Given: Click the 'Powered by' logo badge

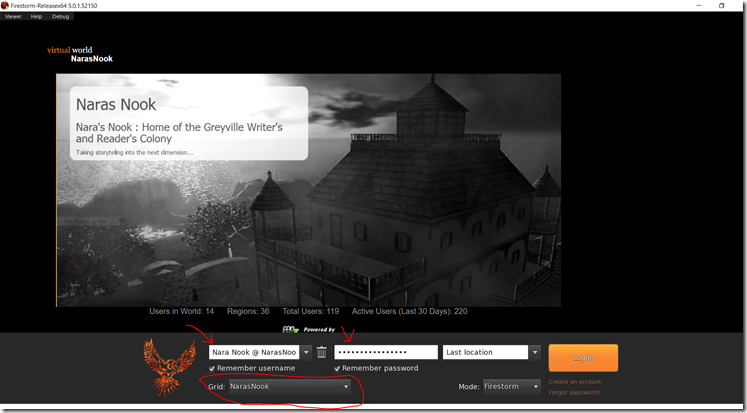Looking at the screenshot, I should [x=310, y=329].
